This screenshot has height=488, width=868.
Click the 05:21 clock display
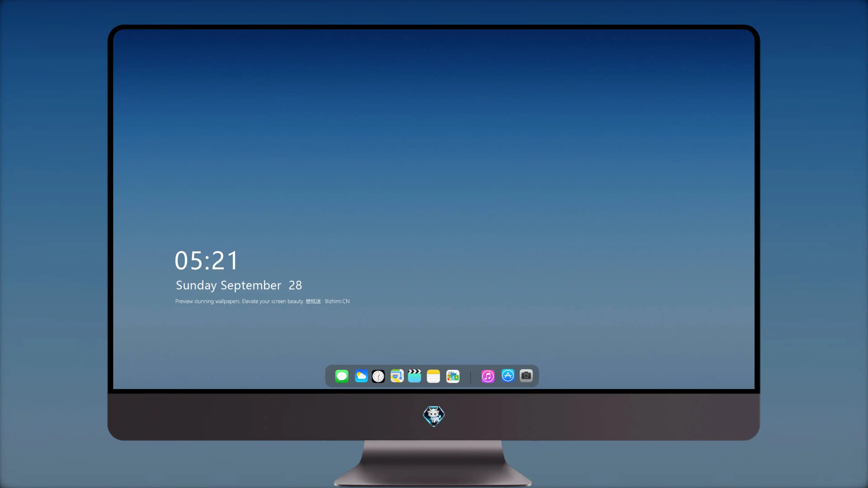coord(206,260)
